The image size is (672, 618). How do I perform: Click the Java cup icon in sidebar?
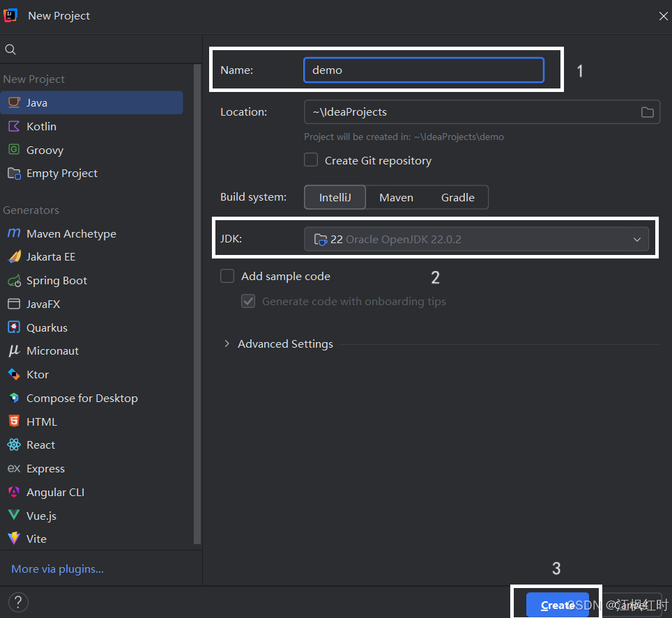click(x=14, y=102)
